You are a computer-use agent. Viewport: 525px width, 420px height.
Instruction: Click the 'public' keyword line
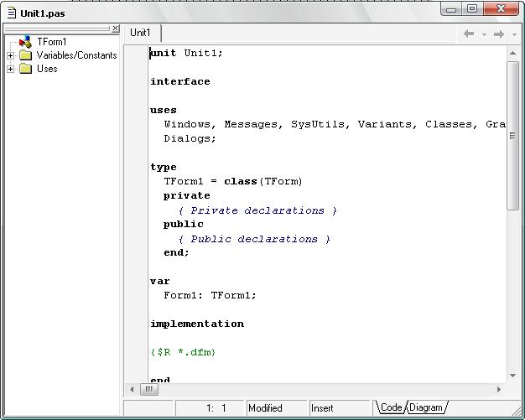coord(184,224)
